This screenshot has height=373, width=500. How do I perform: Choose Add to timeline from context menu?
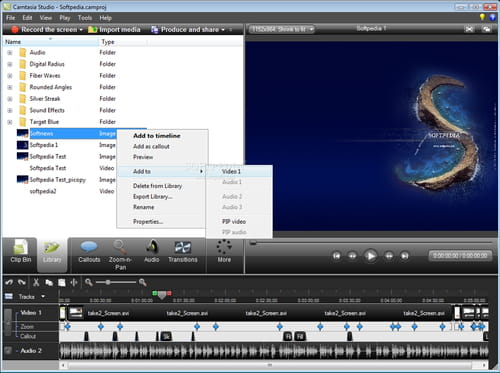[x=157, y=136]
